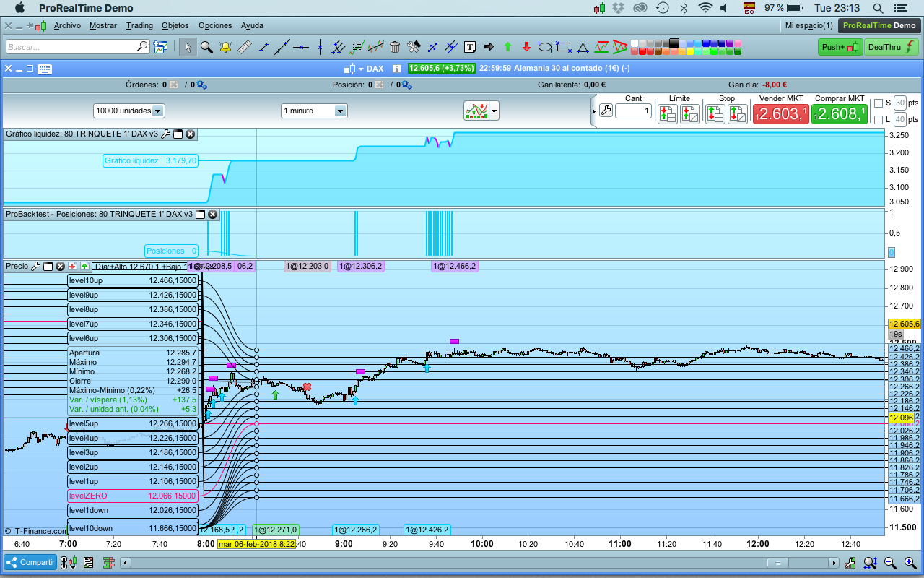Maximize the Gráfico liquidez panel

click(x=178, y=134)
